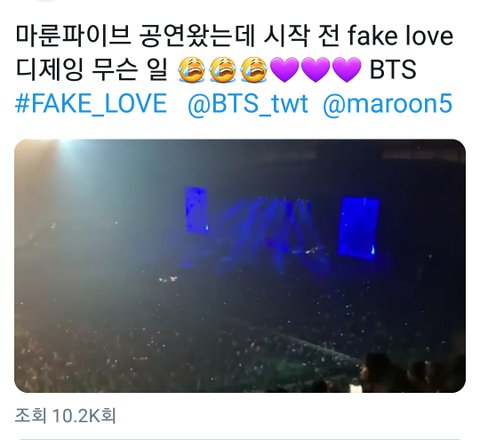Open the @maroon5 profile mention
Viewport: 480px width, 440px height.
(x=387, y=103)
